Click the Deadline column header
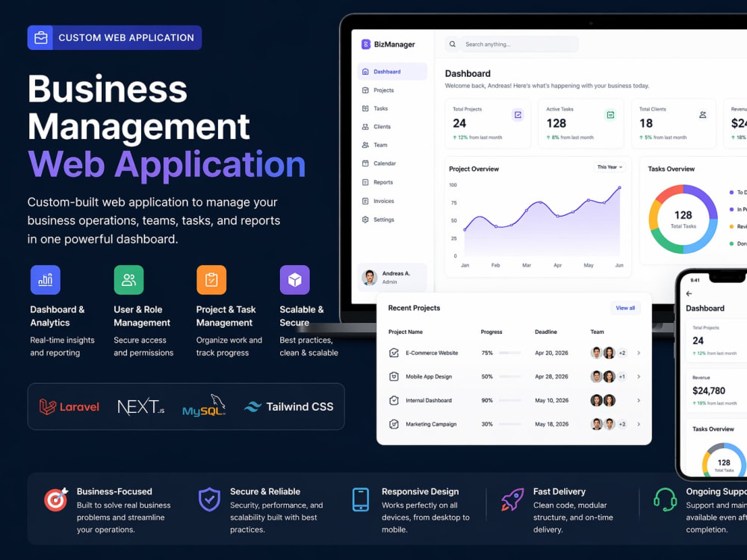Image resolution: width=747 pixels, height=560 pixels. [x=546, y=332]
